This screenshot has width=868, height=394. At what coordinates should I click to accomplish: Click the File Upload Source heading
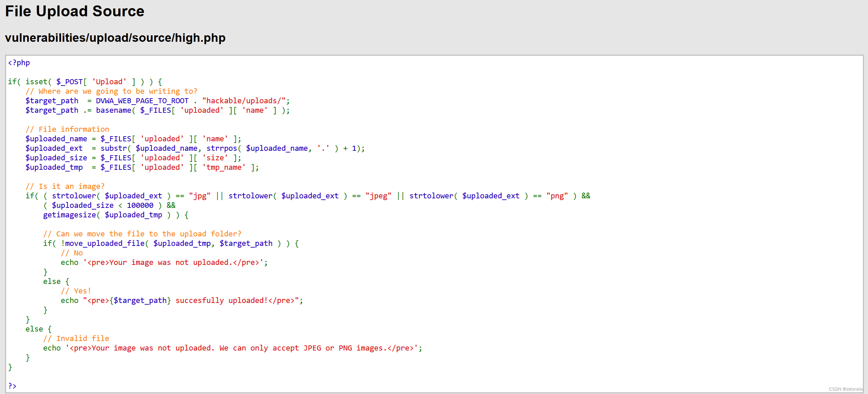(75, 11)
